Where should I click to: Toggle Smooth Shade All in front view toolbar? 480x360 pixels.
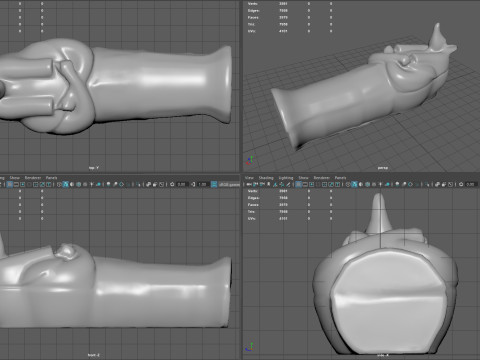click(65, 184)
